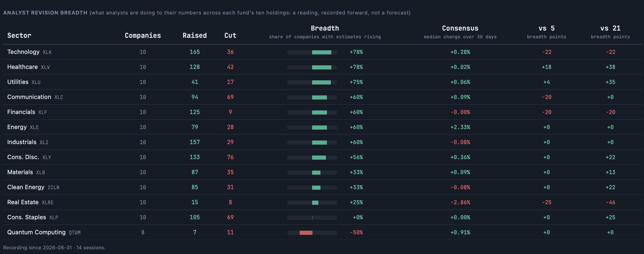The width and height of the screenshot is (644, 254).
Task: Select the Healthcare XLV row label
Action: point(28,67)
